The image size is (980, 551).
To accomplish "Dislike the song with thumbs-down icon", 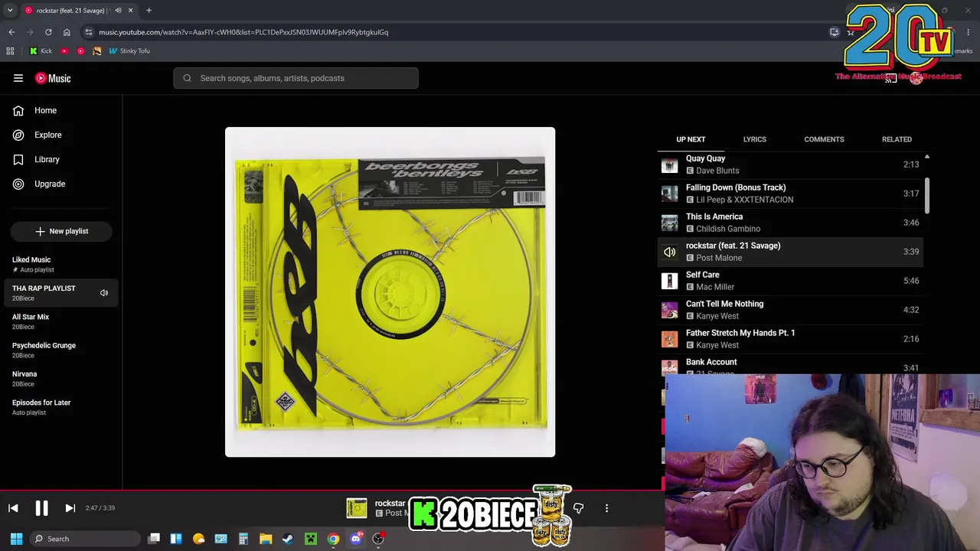I will pyautogui.click(x=578, y=508).
